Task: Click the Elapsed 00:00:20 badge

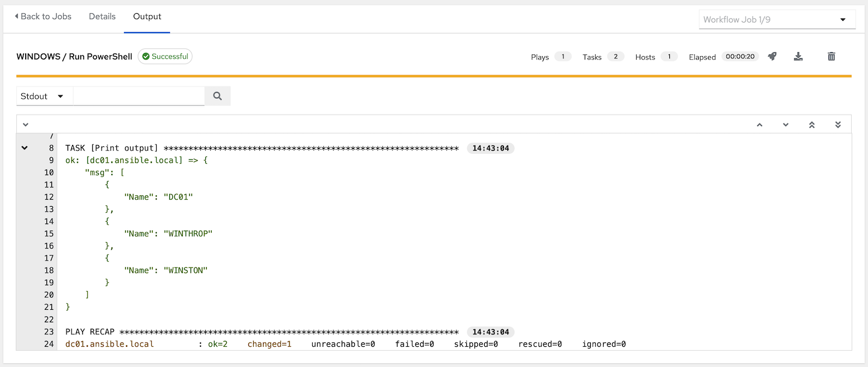Action: pyautogui.click(x=740, y=56)
